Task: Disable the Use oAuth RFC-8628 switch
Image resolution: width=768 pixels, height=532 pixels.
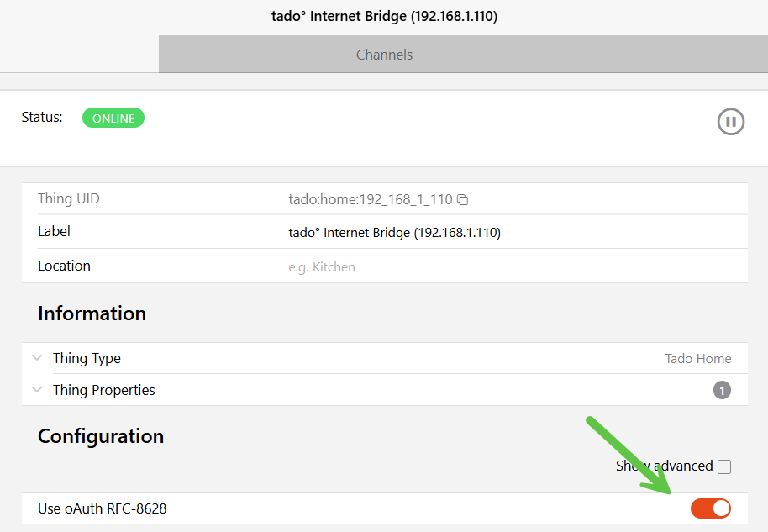Action: click(711, 508)
